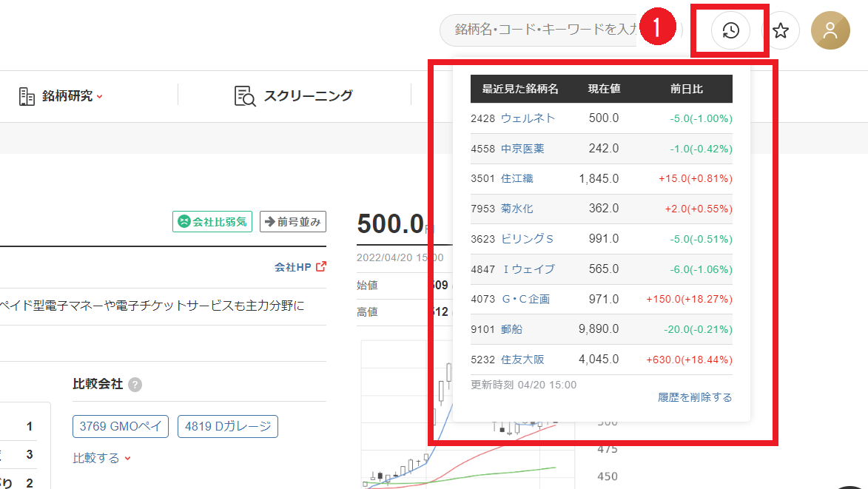Click the 履歴を削除する link
Viewport: 868px width, 489px height.
tap(695, 397)
